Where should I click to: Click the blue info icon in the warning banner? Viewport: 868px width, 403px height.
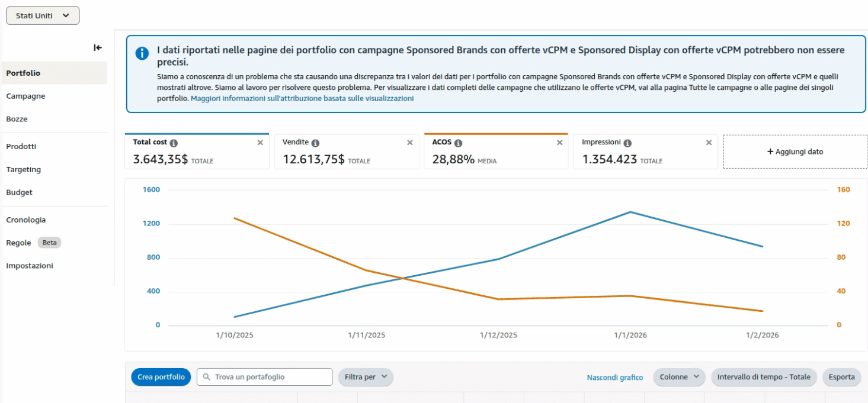[142, 53]
